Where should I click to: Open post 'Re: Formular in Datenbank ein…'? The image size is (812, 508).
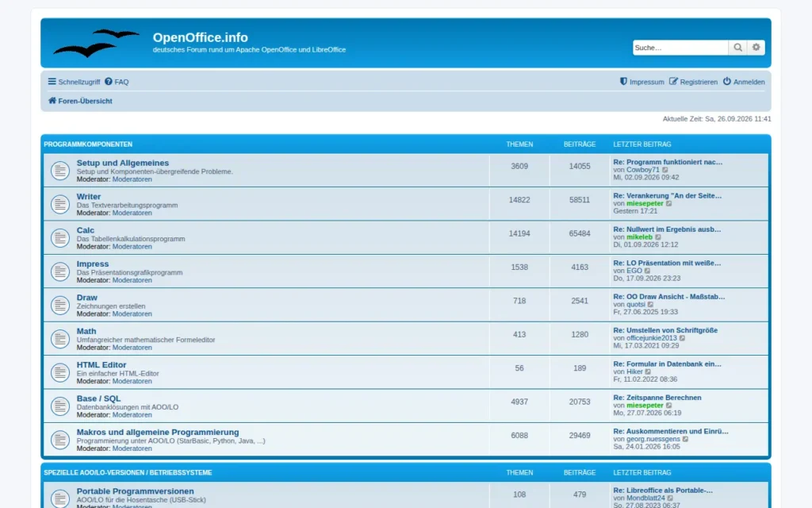pyautogui.click(x=667, y=364)
